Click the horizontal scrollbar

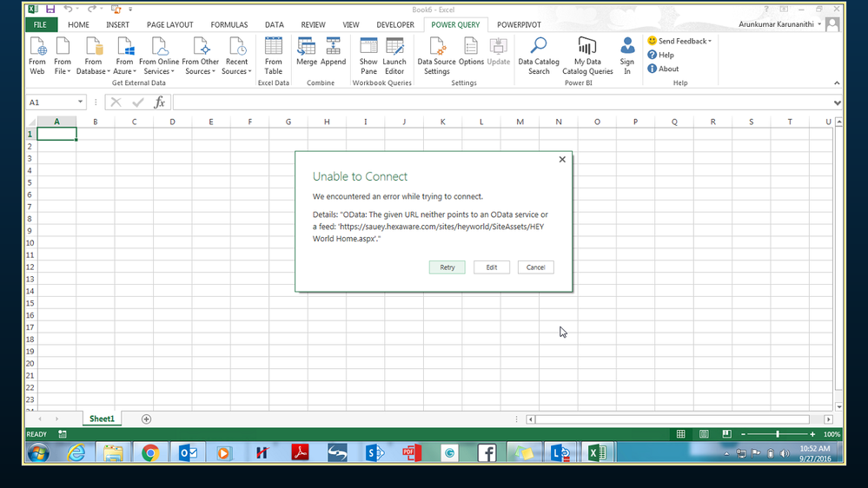tap(672, 419)
